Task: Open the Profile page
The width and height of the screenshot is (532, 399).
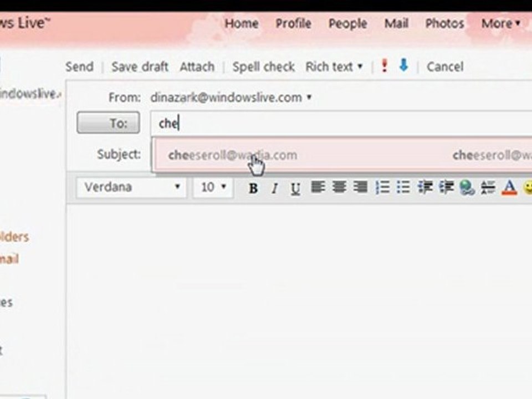Action: 294,23
